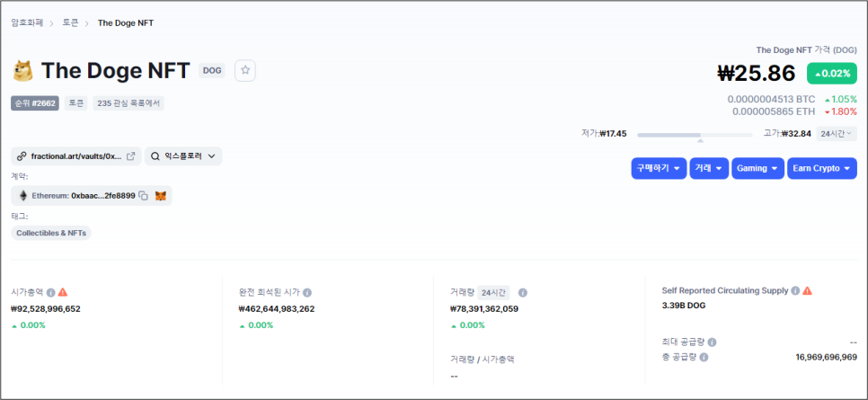This screenshot has width=868, height=400.
Task: Open the Gaming dropdown
Action: coord(757,168)
